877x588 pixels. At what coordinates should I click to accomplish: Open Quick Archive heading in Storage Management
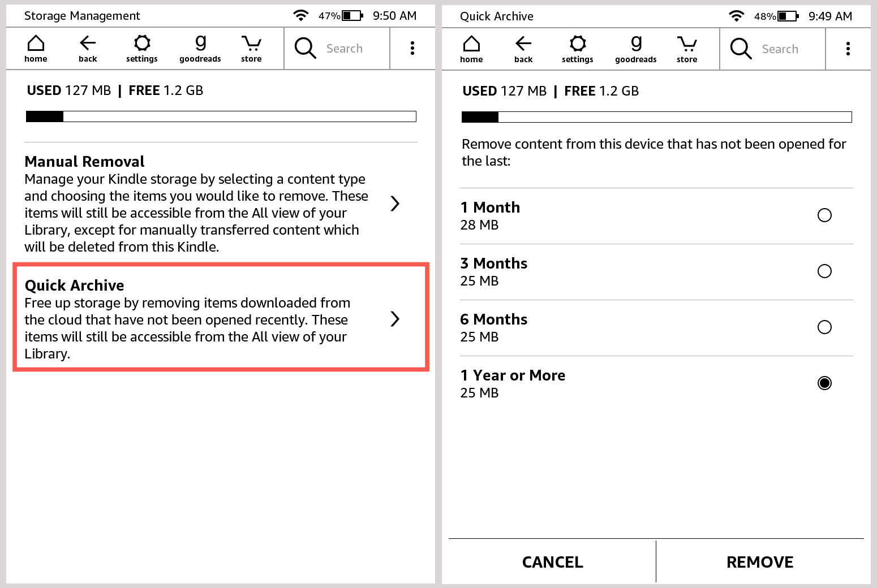tap(74, 286)
